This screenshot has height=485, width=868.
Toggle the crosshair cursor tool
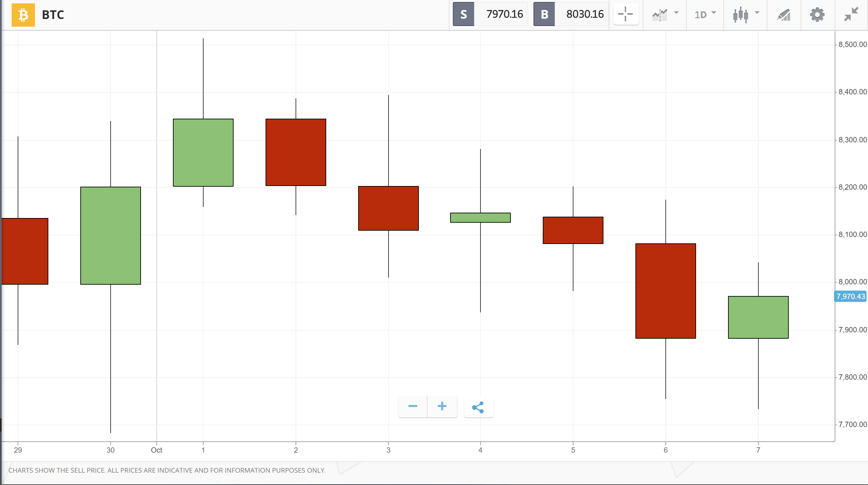(626, 14)
